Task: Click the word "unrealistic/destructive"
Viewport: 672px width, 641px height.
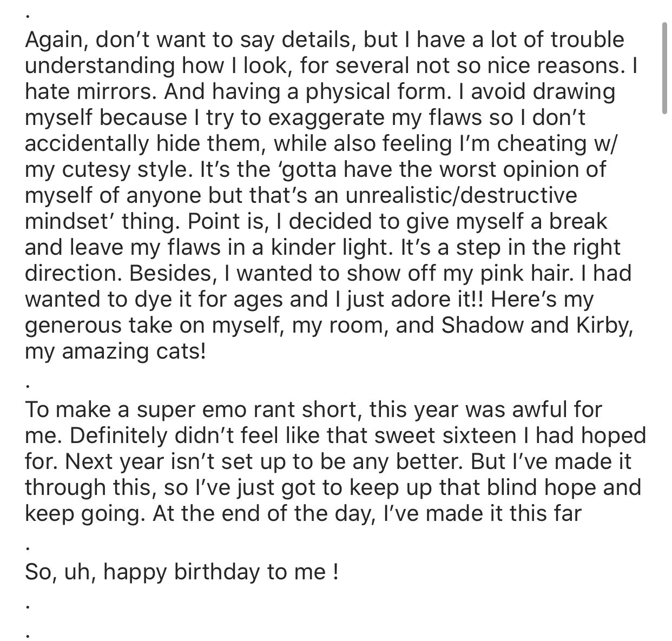Action: pyautogui.click(x=461, y=195)
